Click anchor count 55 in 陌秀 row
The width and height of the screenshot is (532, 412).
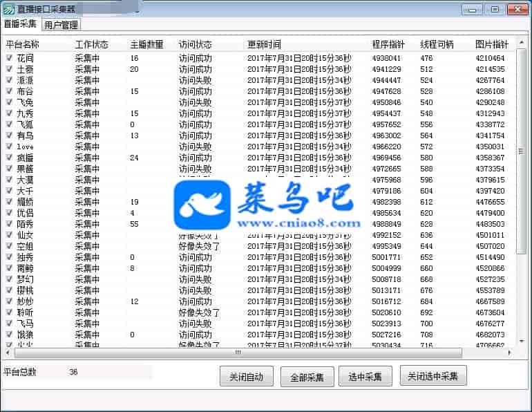pos(134,224)
